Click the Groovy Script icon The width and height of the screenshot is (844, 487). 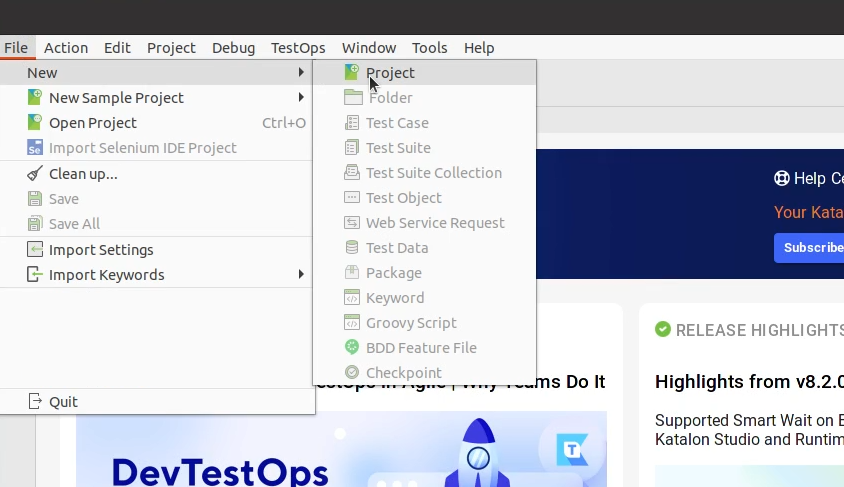[352, 322]
